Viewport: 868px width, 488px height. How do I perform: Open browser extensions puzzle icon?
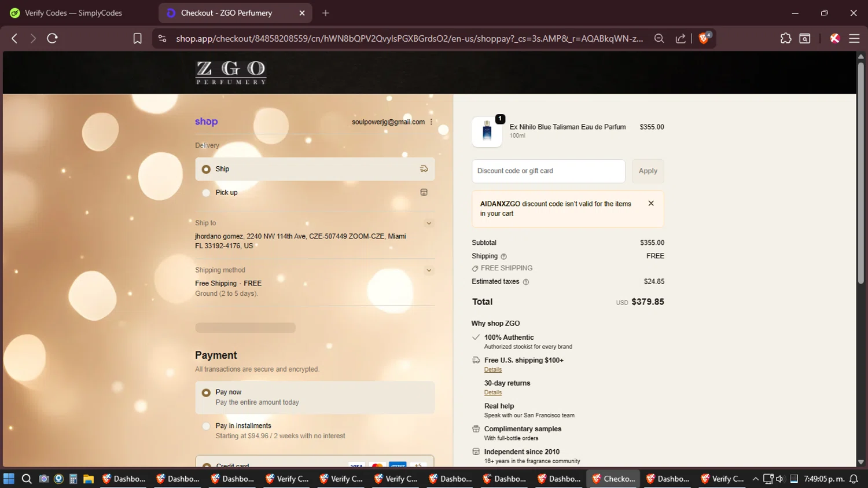[x=785, y=38]
